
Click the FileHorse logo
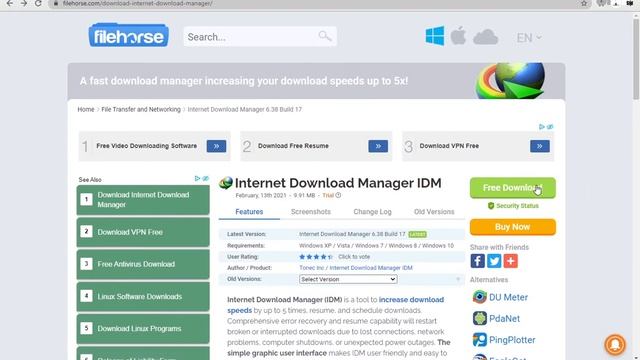[129, 36]
